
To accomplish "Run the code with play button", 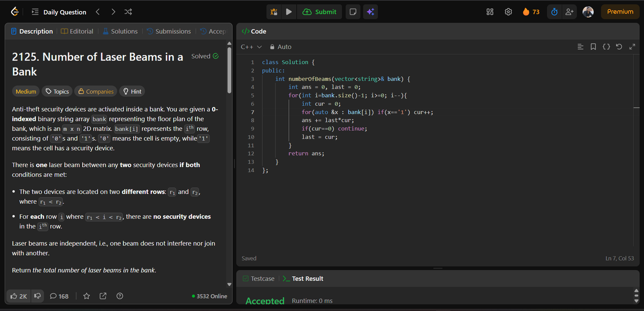I will click(x=288, y=12).
